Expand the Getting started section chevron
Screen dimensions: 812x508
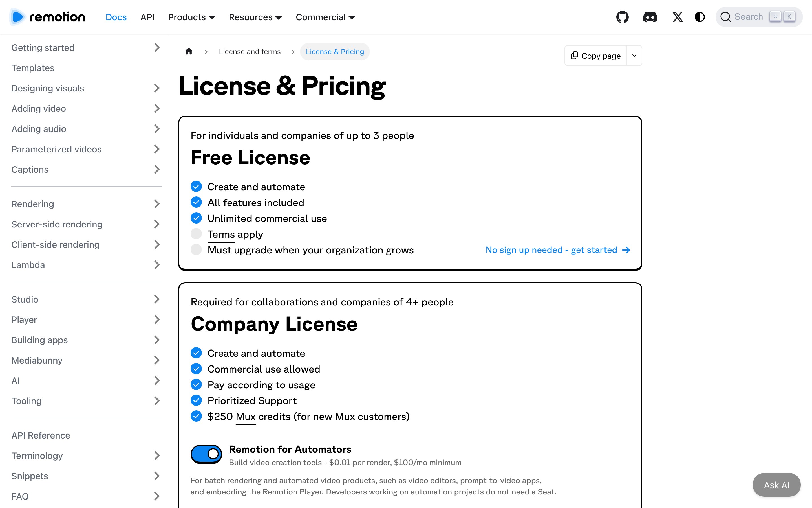pyautogui.click(x=157, y=48)
